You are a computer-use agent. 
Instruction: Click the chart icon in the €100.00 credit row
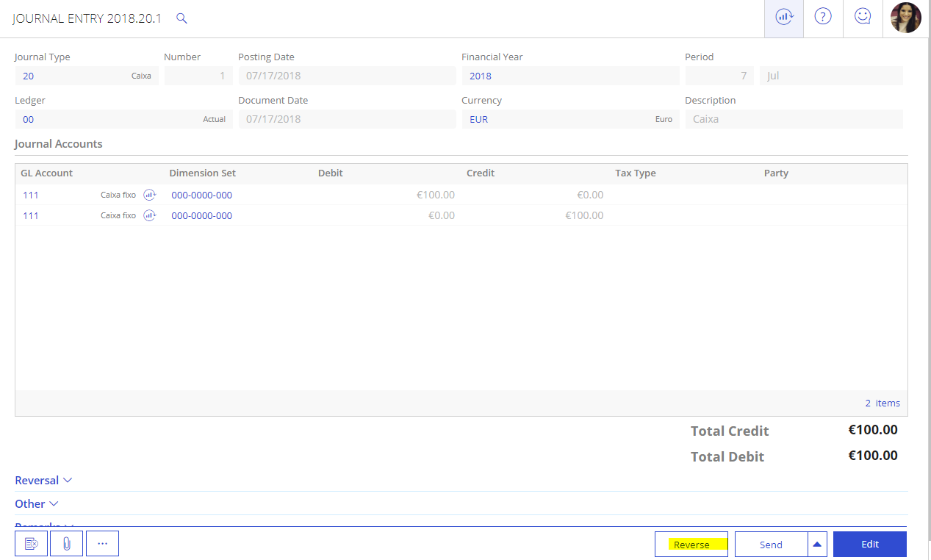pos(150,215)
